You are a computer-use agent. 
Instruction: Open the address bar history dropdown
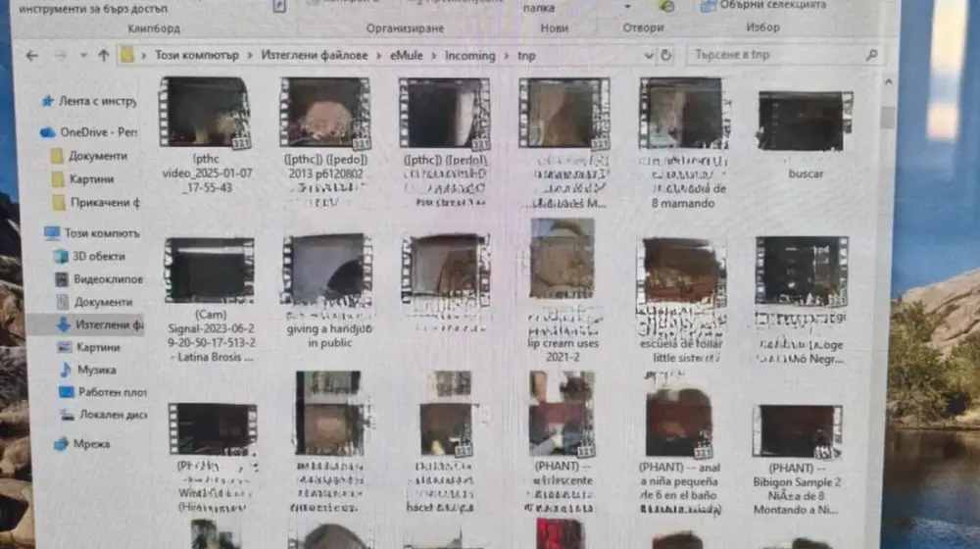click(649, 56)
